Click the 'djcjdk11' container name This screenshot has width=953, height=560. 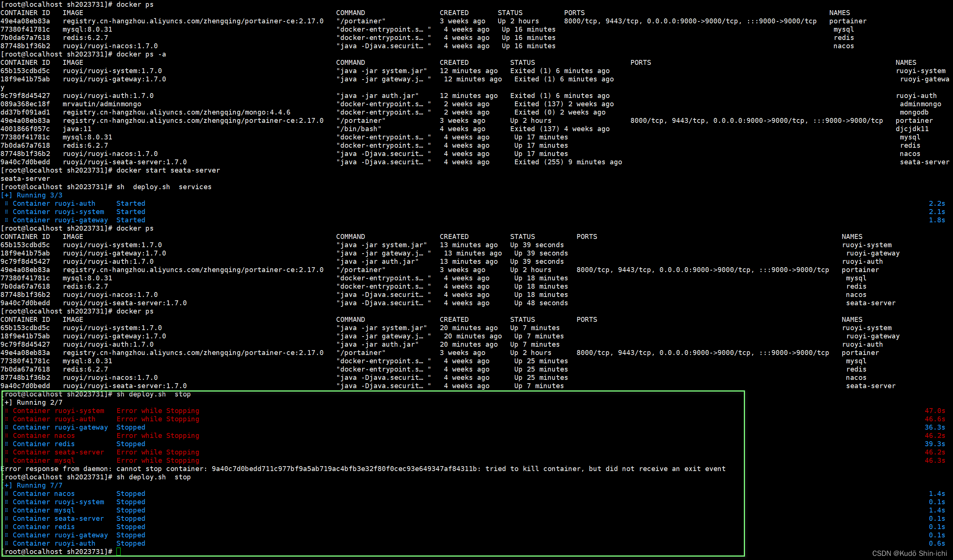pos(912,129)
